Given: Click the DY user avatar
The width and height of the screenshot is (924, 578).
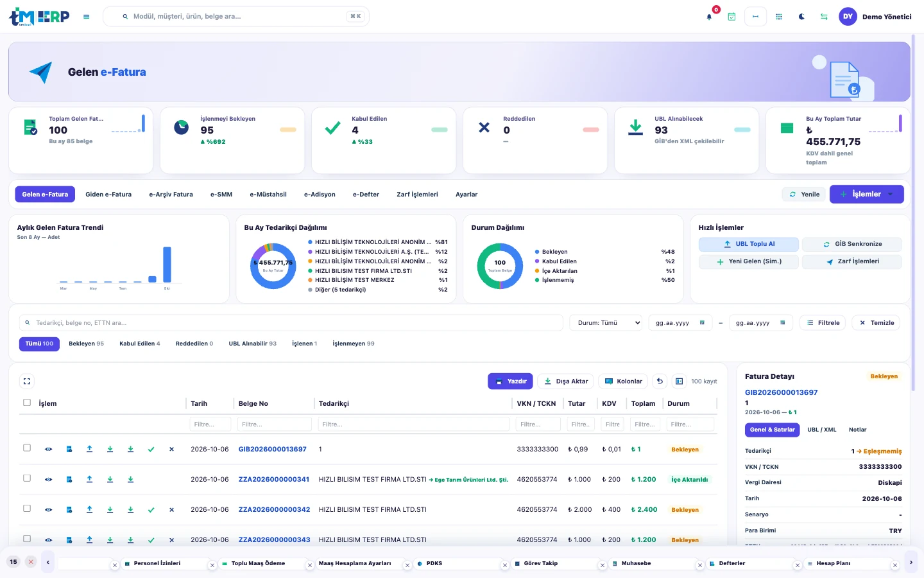Looking at the screenshot, I should click(x=848, y=17).
